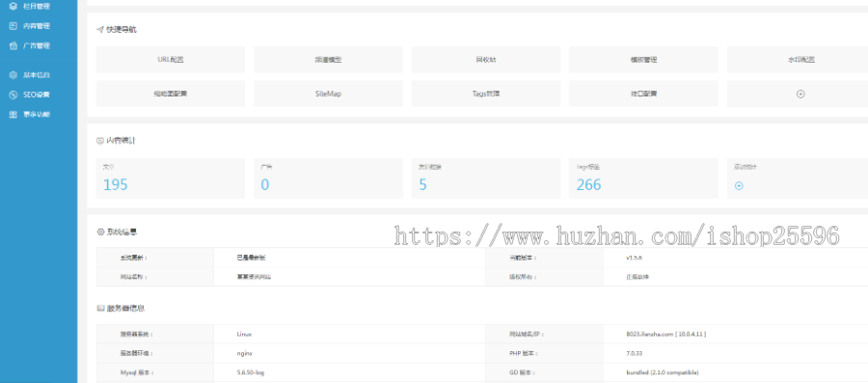
Task: Click the version value v1.5.6
Action: [634, 258]
